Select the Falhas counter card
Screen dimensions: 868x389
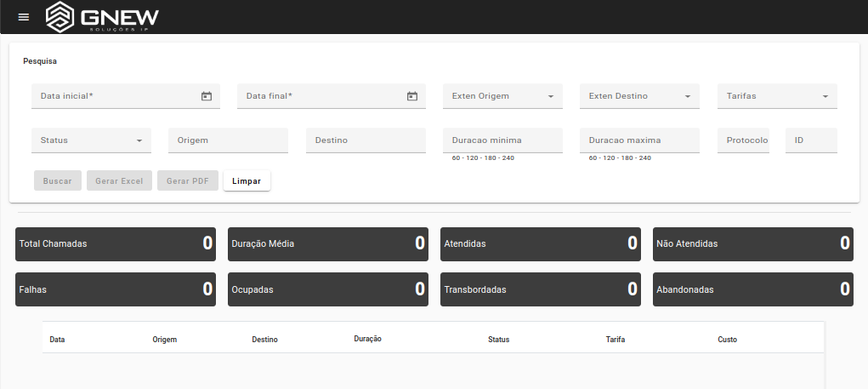[116, 289]
